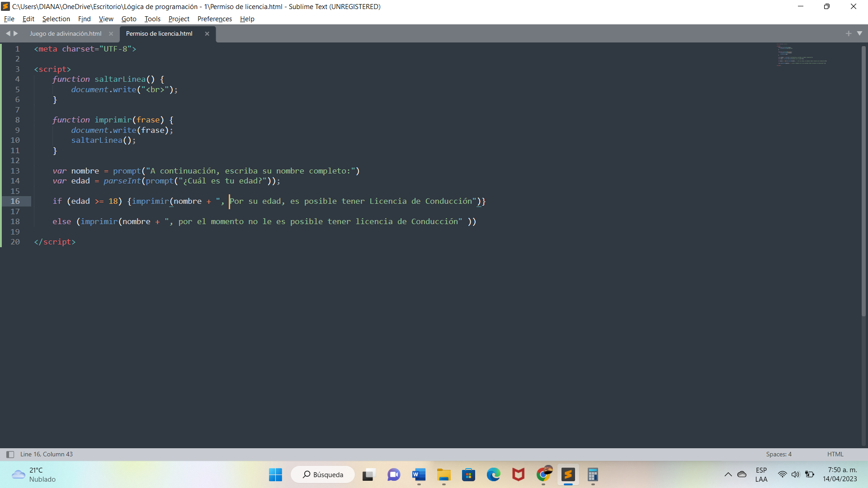
Task: Click the Sublime Text title bar icon
Action: point(6,6)
